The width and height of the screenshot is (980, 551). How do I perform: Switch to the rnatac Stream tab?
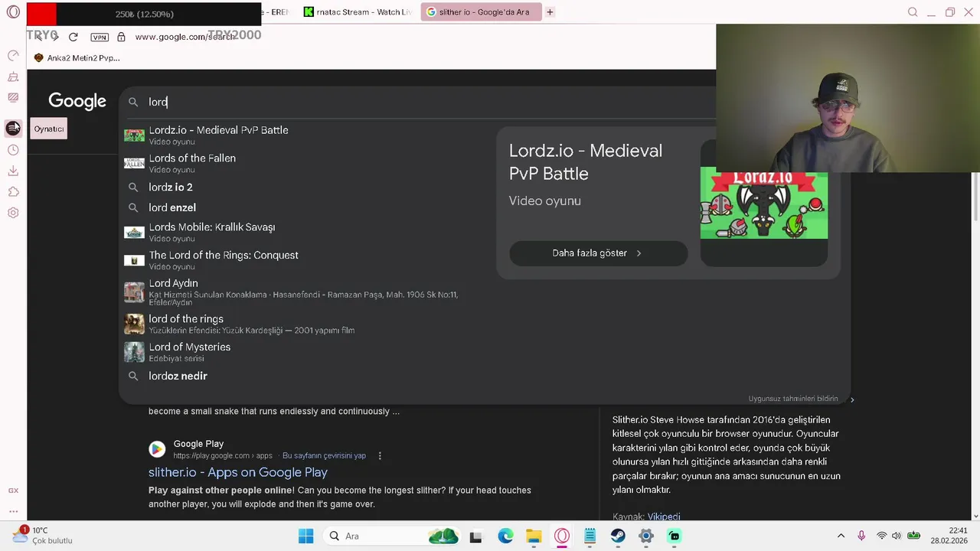[358, 11]
